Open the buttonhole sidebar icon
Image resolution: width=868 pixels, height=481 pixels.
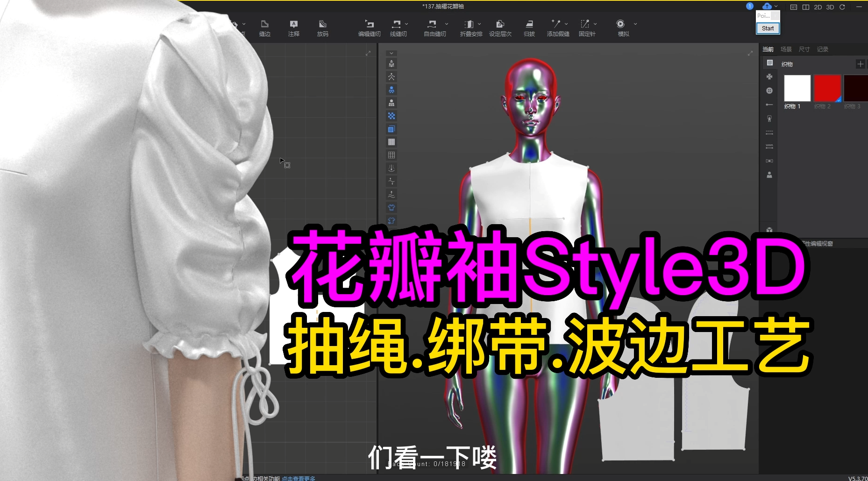tap(769, 105)
